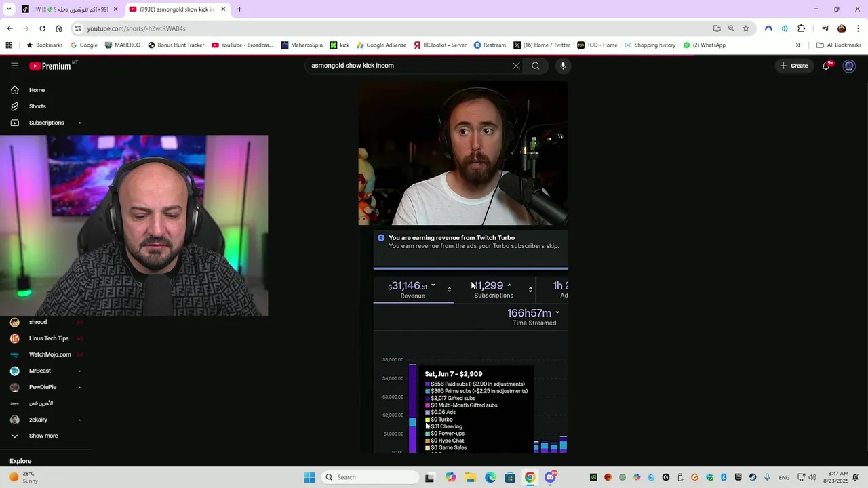This screenshot has width=868, height=488.
Task: Open Discord from the taskbar
Action: pyautogui.click(x=550, y=477)
